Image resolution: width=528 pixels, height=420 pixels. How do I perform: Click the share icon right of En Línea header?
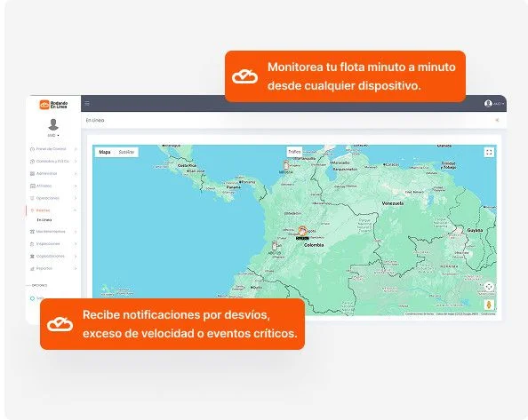coord(497,120)
